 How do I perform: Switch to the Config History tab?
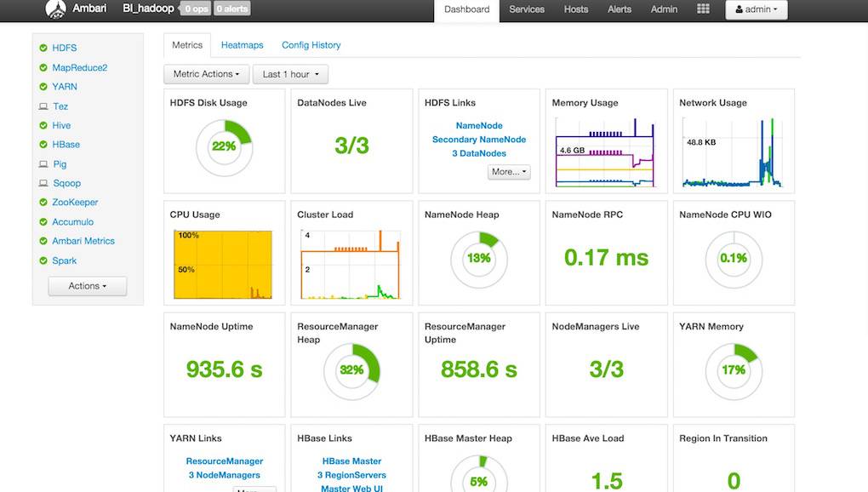coord(311,45)
